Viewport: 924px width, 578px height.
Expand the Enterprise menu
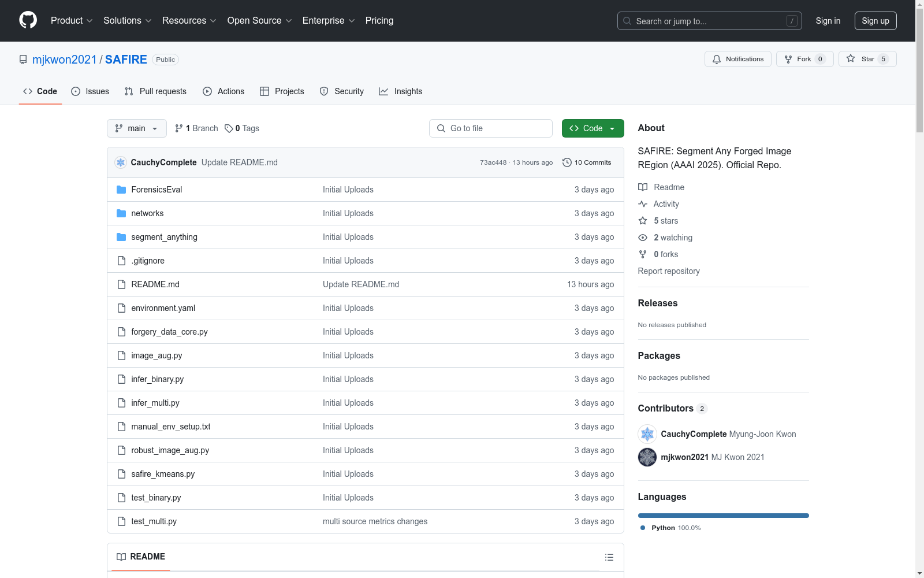329,20
